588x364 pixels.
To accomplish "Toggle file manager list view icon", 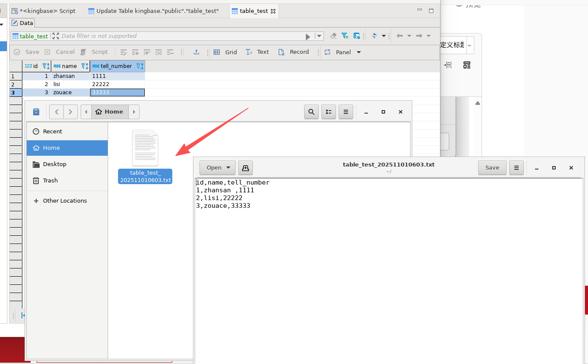I will [329, 112].
